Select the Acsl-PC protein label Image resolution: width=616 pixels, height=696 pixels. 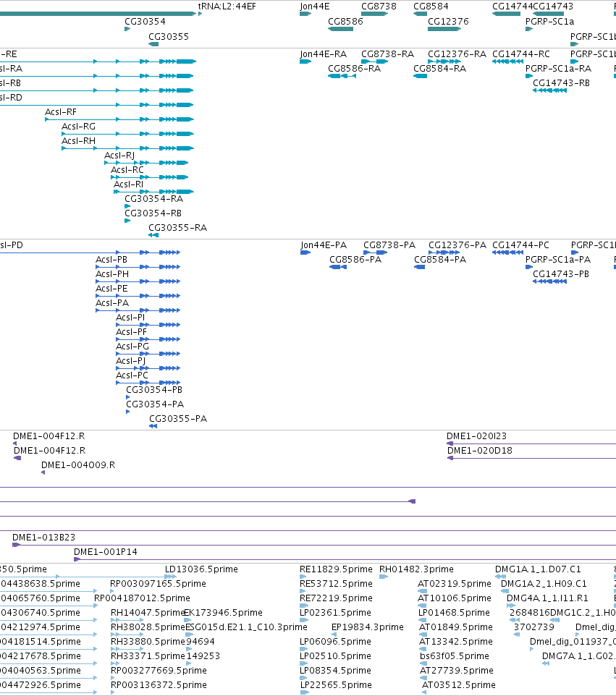click(132, 375)
